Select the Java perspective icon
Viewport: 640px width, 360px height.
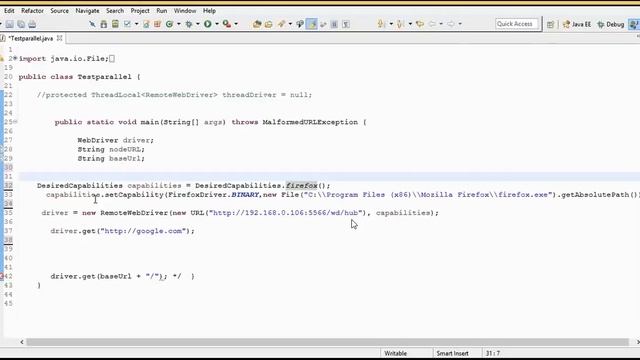pyautogui.click(x=634, y=24)
